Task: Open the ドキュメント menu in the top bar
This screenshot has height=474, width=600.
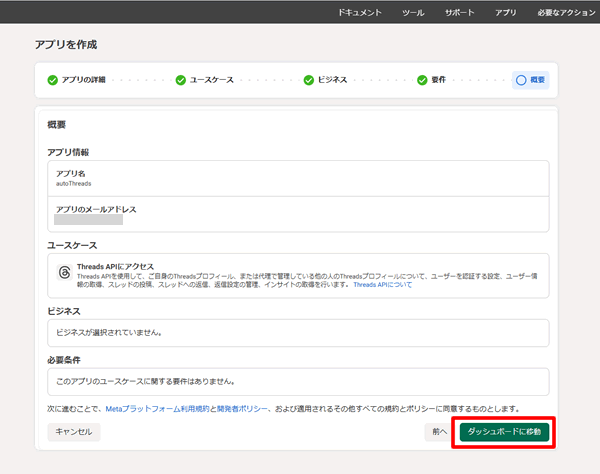Action: tap(360, 12)
